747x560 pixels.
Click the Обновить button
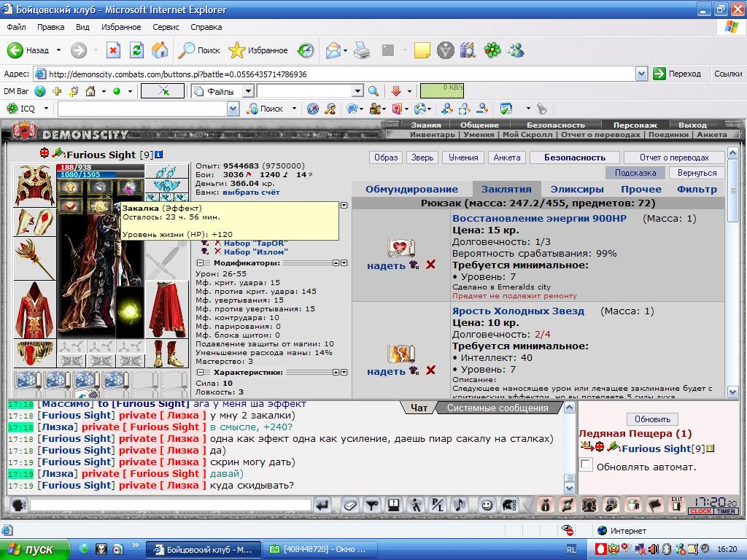coord(652,419)
